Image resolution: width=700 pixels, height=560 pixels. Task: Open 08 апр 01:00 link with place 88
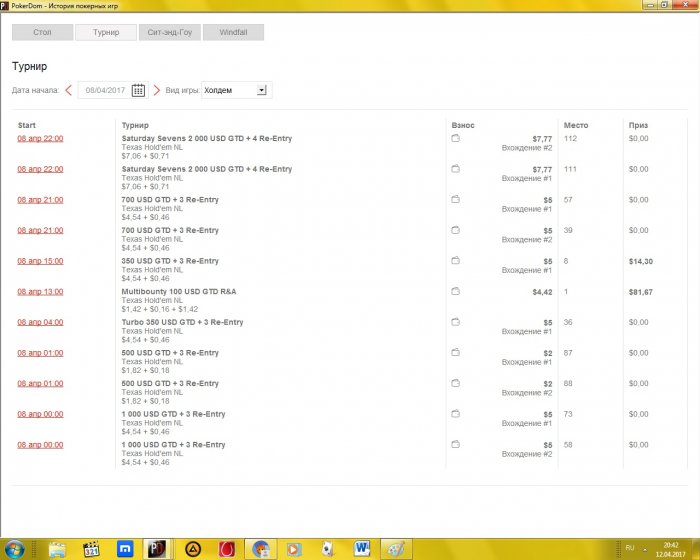[x=40, y=384]
